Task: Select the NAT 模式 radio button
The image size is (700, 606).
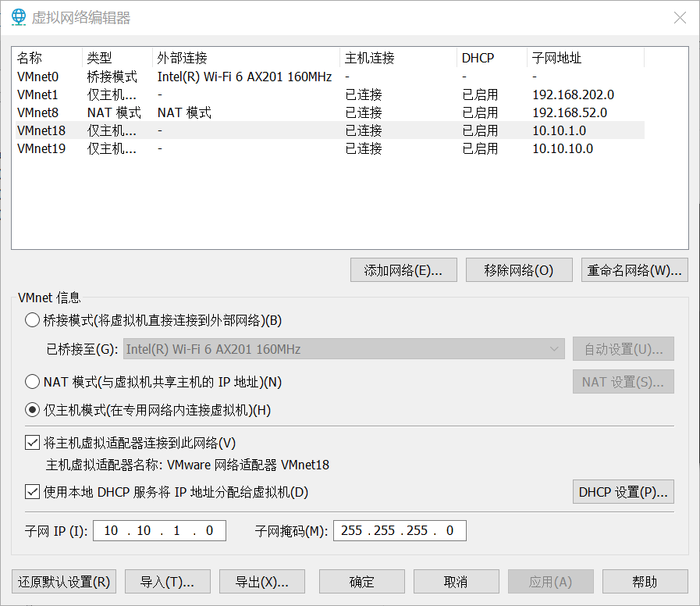Action: pyautogui.click(x=32, y=382)
